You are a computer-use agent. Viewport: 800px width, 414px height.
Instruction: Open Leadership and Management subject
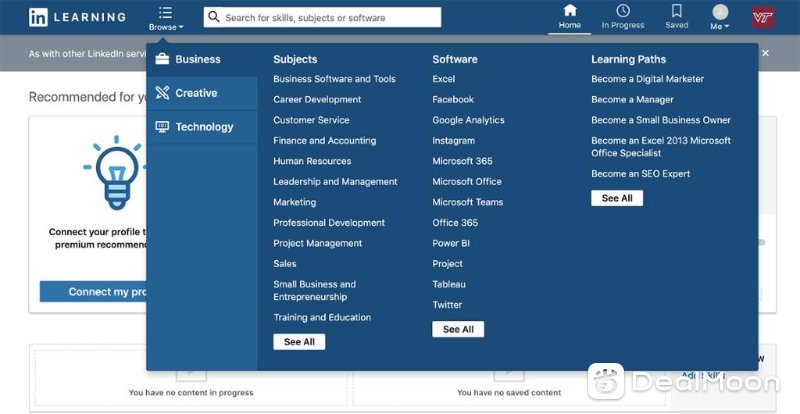pyautogui.click(x=335, y=182)
